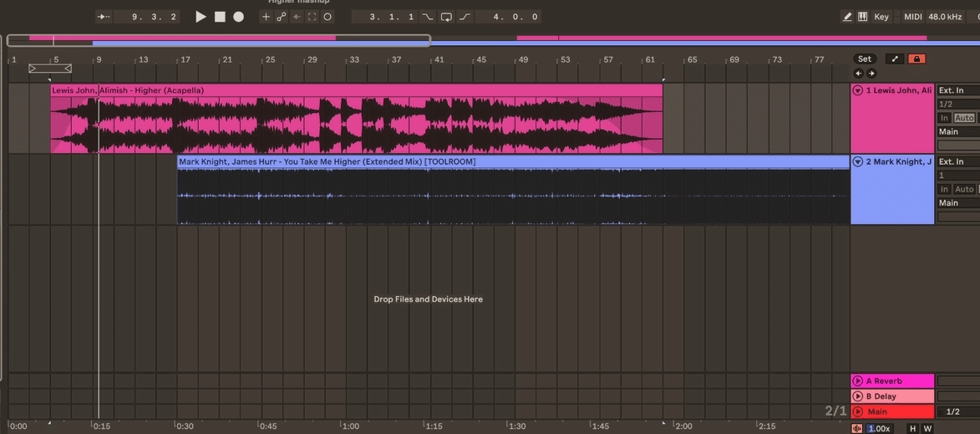Click bar 33 on the beat ruler
This screenshot has height=434, width=980.
click(353, 59)
